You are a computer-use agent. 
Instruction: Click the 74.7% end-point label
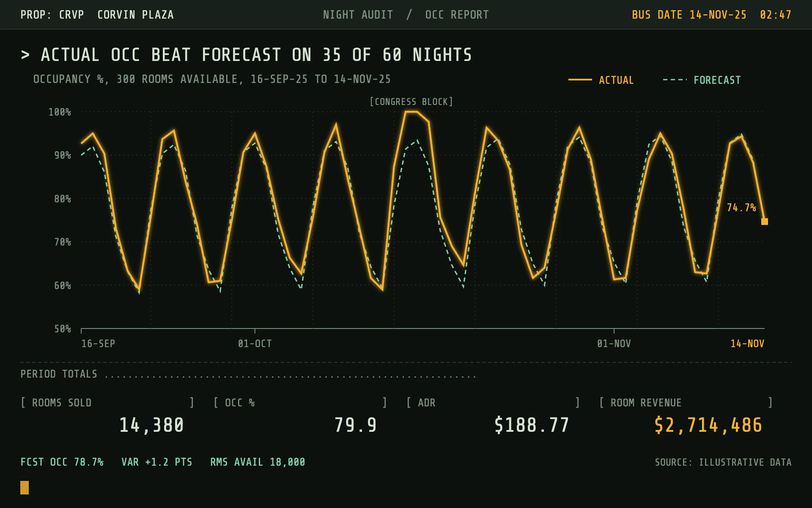pos(741,207)
